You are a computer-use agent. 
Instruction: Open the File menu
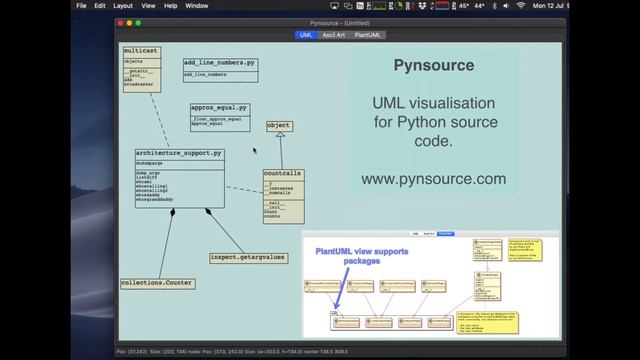(81, 6)
